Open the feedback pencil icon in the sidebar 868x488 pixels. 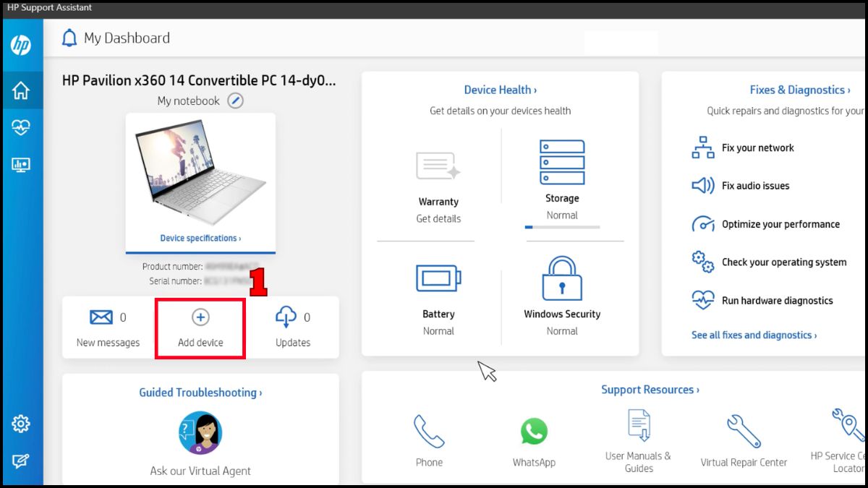[21, 461]
